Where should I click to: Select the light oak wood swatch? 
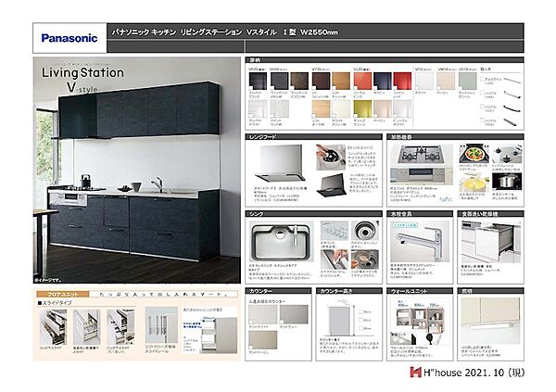tap(321, 109)
